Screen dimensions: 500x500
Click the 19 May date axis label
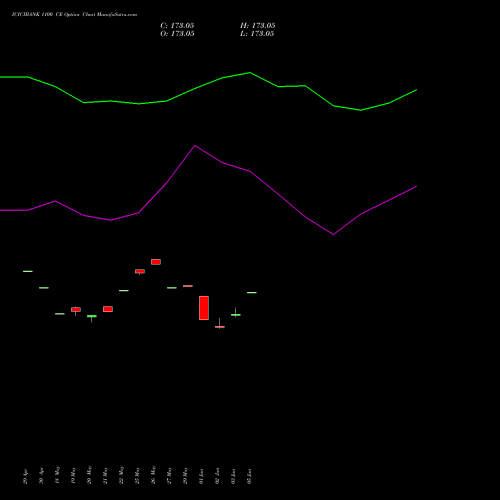click(73, 475)
